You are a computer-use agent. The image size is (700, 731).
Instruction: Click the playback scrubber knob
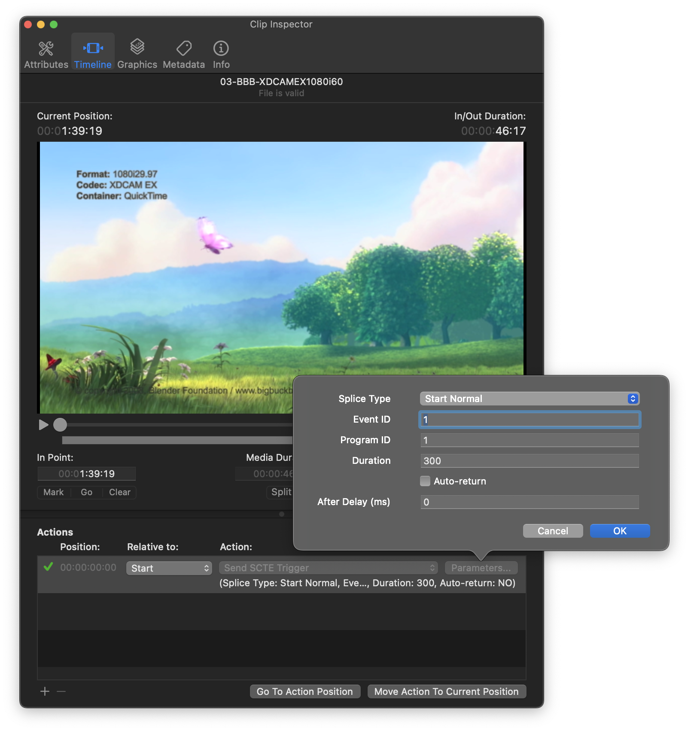(60, 425)
